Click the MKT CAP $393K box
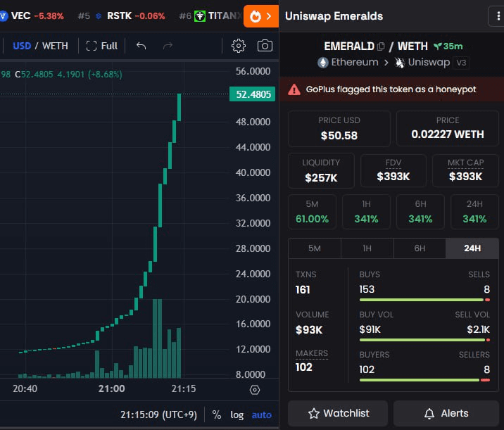This screenshot has width=504, height=430. tap(465, 170)
